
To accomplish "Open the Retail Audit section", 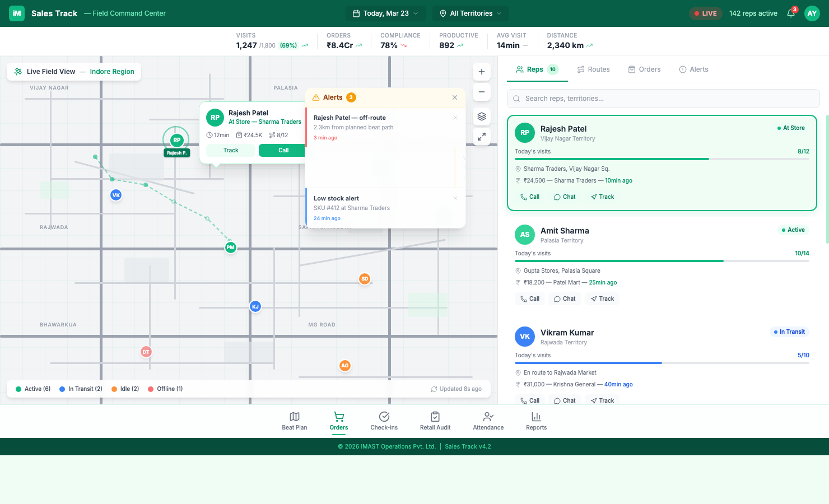I will pos(435,421).
